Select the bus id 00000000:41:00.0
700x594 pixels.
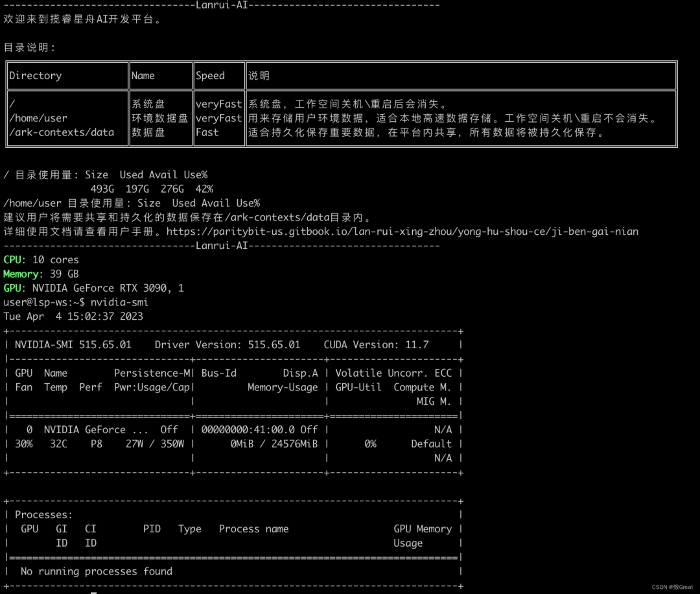pyautogui.click(x=248, y=430)
